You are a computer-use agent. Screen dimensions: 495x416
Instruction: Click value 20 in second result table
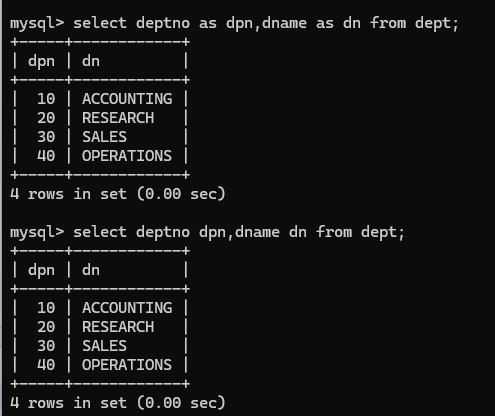point(46,327)
